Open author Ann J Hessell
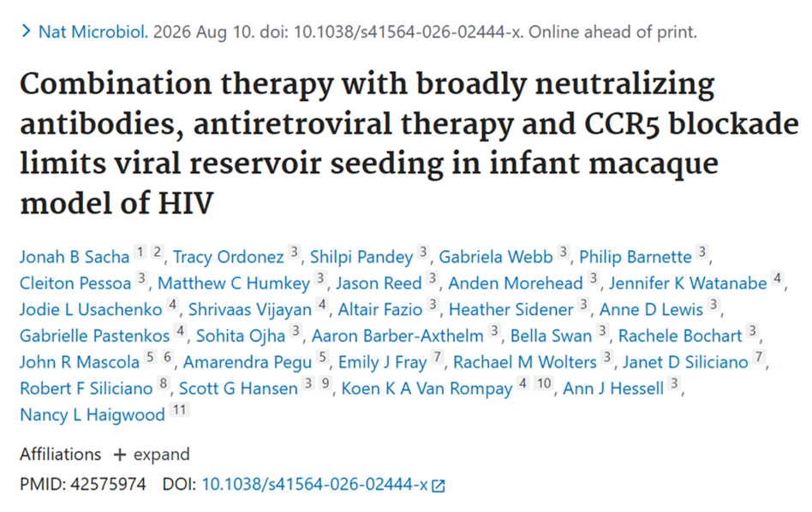This screenshot has width=812, height=512. 613,388
